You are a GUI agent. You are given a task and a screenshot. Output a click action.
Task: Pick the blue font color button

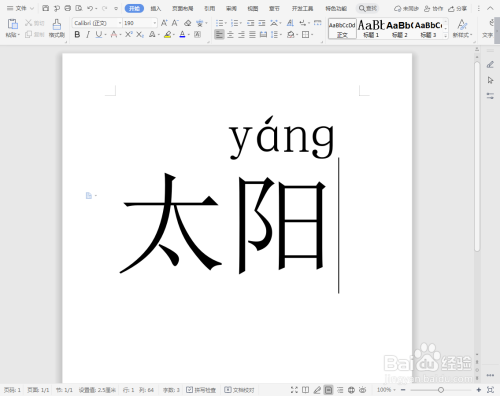(x=182, y=34)
